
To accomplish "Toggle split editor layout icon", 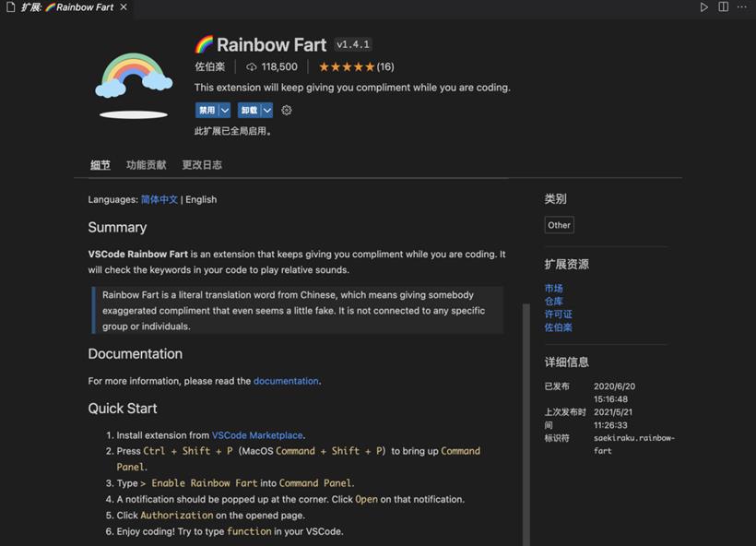I will coord(723,6).
